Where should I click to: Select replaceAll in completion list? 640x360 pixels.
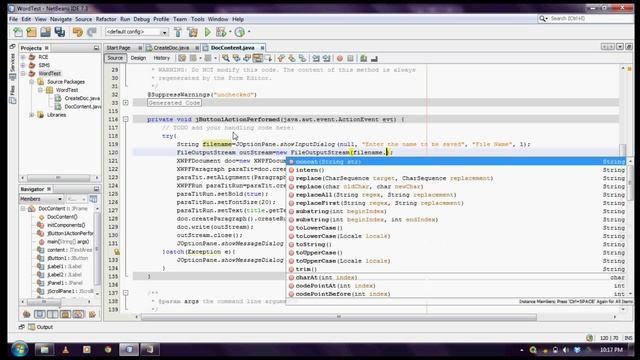(457, 195)
